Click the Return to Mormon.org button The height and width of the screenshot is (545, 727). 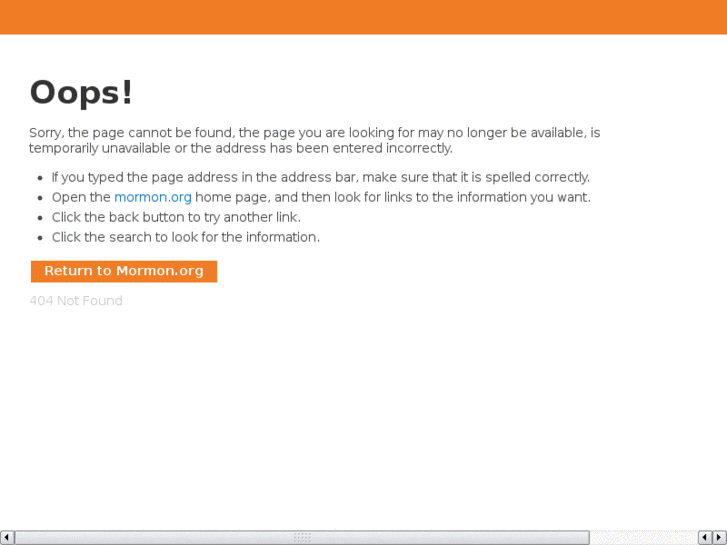point(124,271)
